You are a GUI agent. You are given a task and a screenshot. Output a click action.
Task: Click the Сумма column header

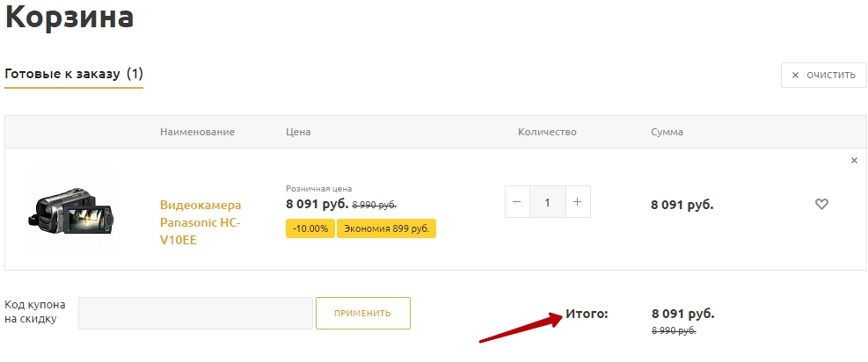pos(667,132)
